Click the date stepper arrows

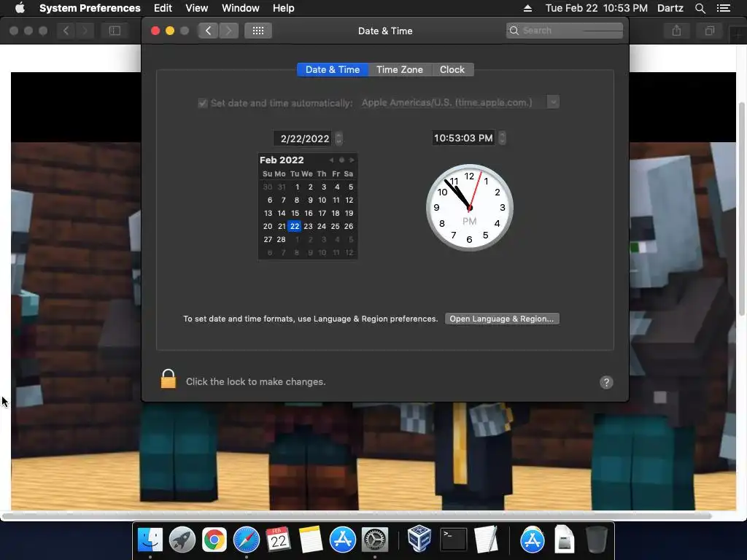[338, 139]
